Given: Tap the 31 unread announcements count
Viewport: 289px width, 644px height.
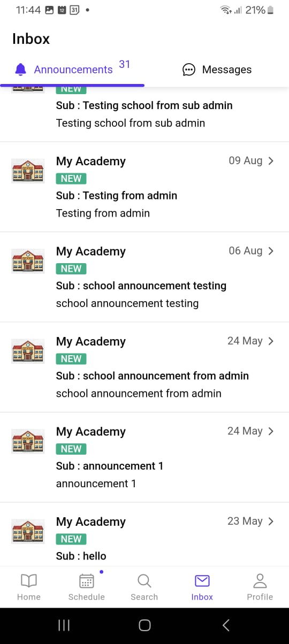Looking at the screenshot, I should (x=125, y=64).
